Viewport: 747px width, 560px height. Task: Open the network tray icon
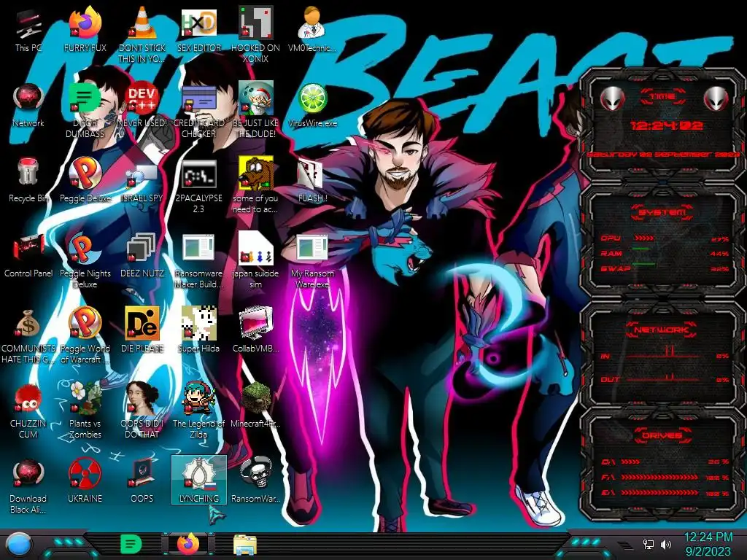[649, 544]
